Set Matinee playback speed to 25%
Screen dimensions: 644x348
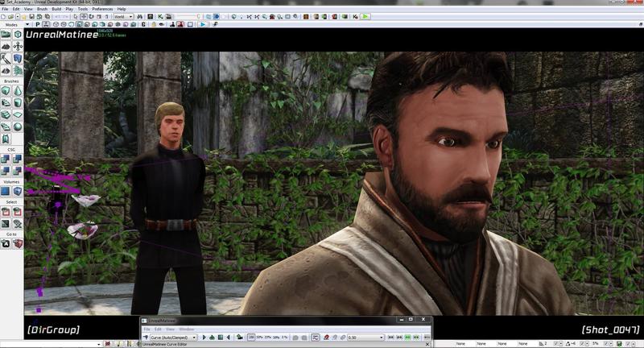tap(268, 338)
